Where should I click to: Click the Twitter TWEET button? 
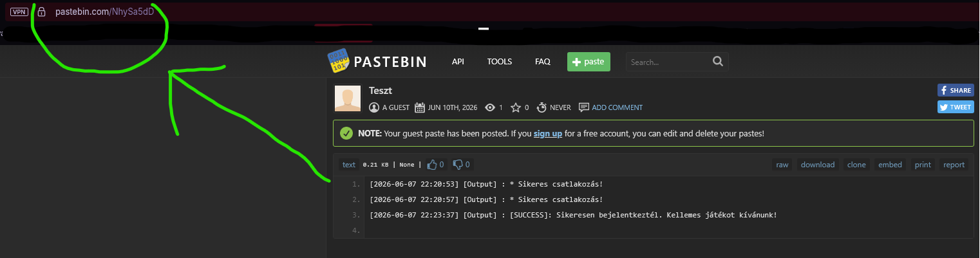point(956,107)
